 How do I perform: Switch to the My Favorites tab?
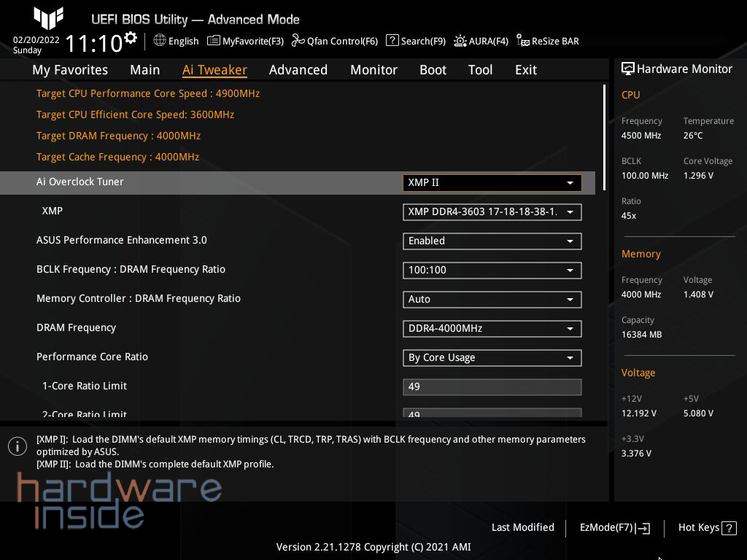tap(70, 70)
